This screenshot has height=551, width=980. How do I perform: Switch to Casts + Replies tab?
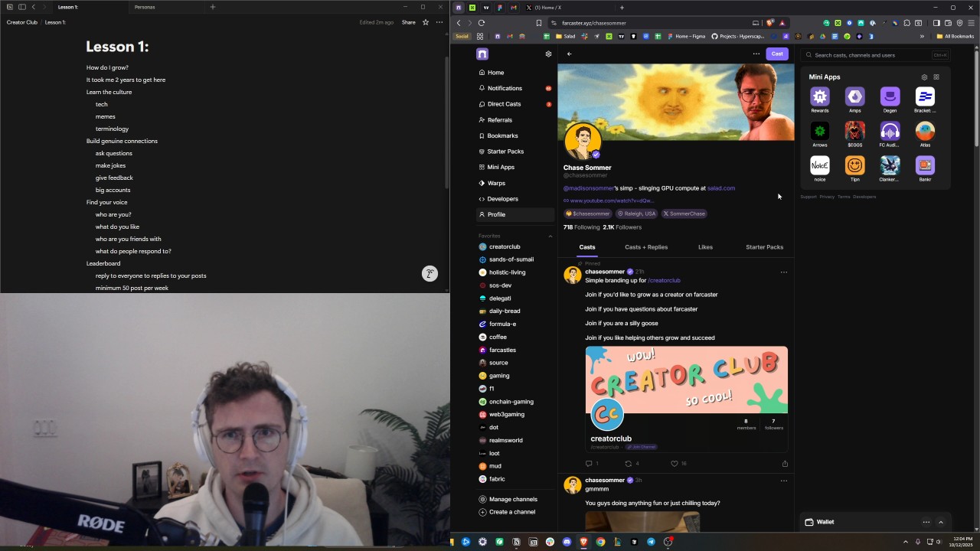(x=646, y=247)
